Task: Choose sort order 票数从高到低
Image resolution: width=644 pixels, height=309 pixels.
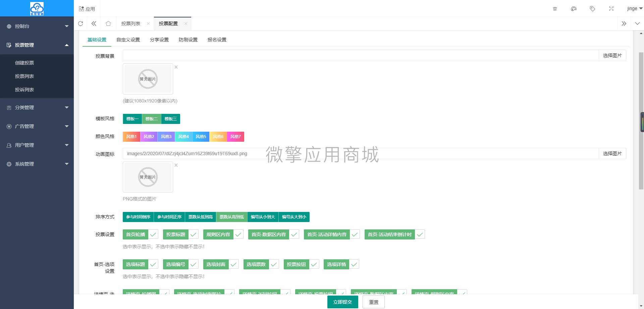Action: tap(232, 217)
